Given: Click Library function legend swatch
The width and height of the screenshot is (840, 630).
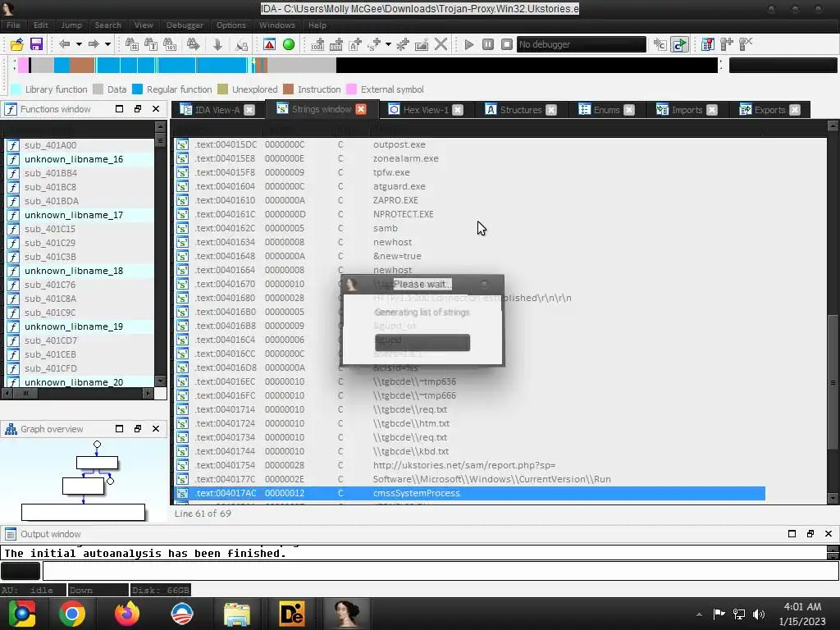Looking at the screenshot, I should coord(16,89).
